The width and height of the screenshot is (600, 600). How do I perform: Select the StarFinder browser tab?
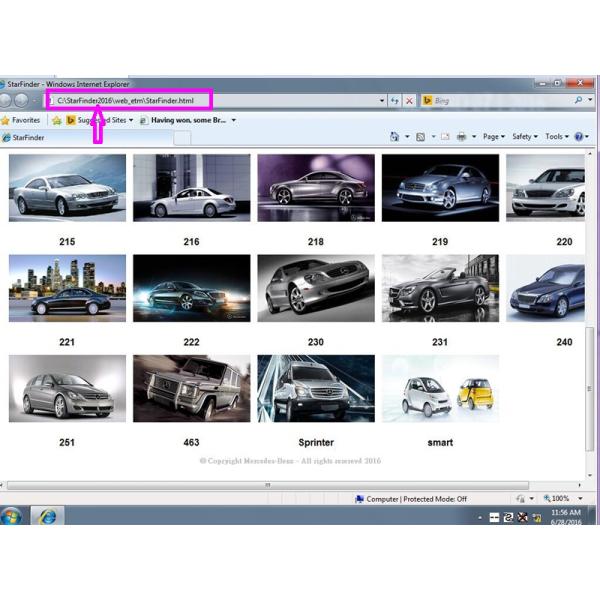[x=30, y=138]
